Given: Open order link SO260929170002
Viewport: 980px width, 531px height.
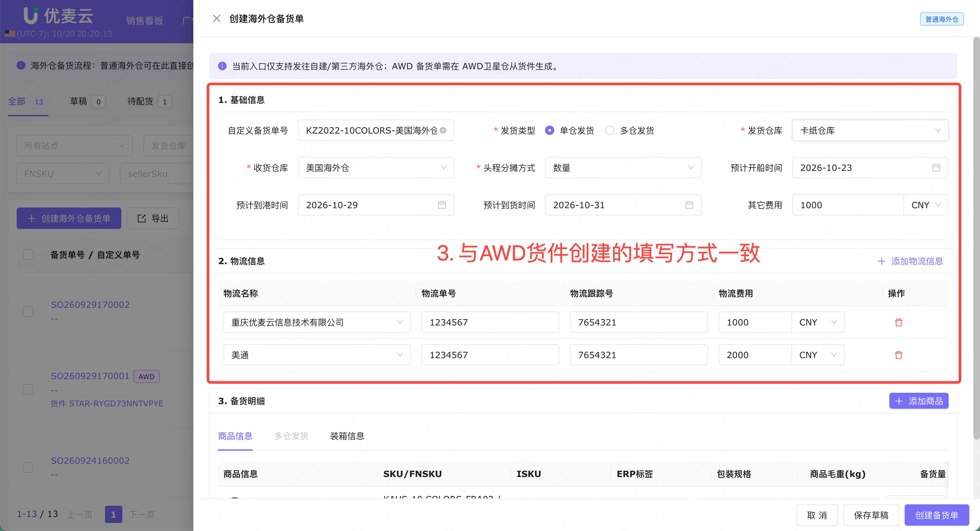Looking at the screenshot, I should click(90, 304).
